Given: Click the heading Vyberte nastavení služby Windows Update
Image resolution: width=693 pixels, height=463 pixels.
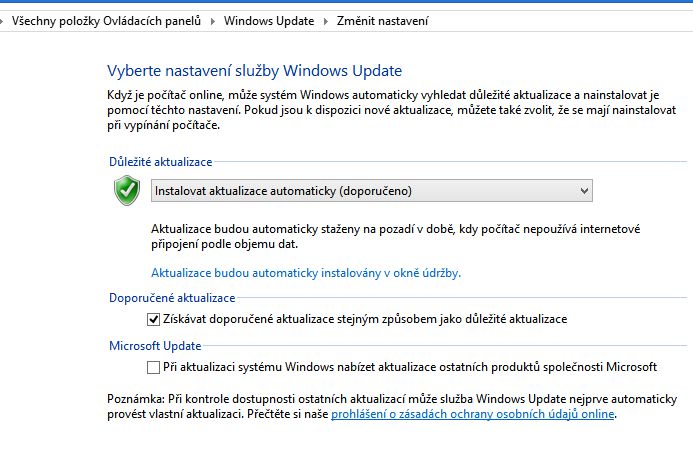Looking at the screenshot, I should click(x=255, y=71).
